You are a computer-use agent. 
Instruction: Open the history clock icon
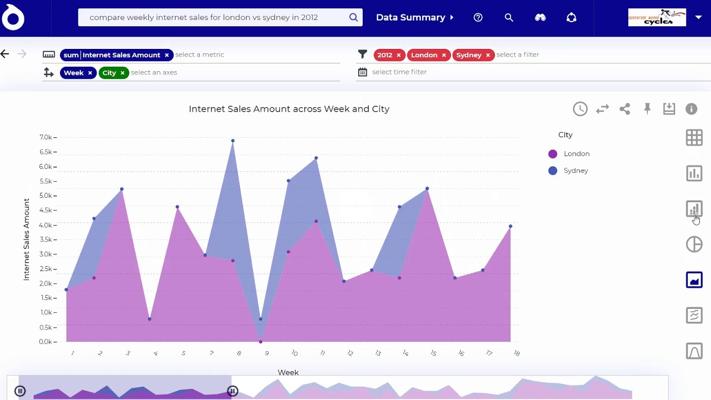pos(580,109)
